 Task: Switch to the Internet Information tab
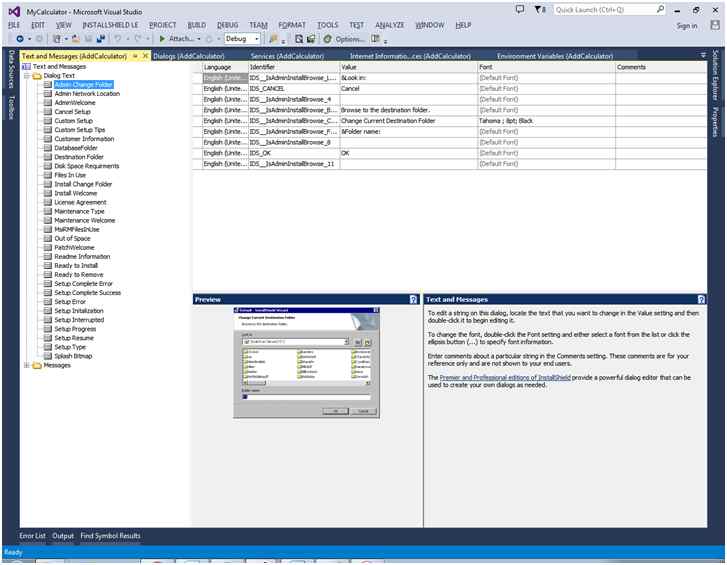(x=410, y=56)
